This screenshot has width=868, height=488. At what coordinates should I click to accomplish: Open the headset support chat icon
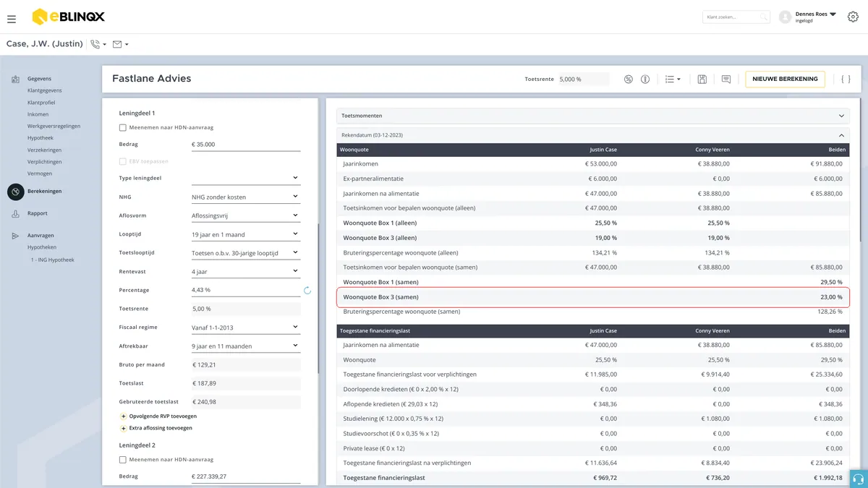point(859,479)
